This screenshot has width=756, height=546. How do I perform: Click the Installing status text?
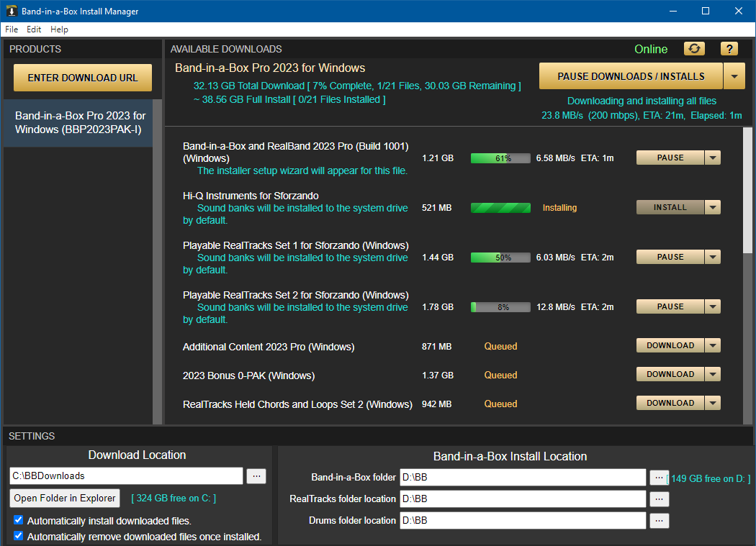tap(559, 208)
